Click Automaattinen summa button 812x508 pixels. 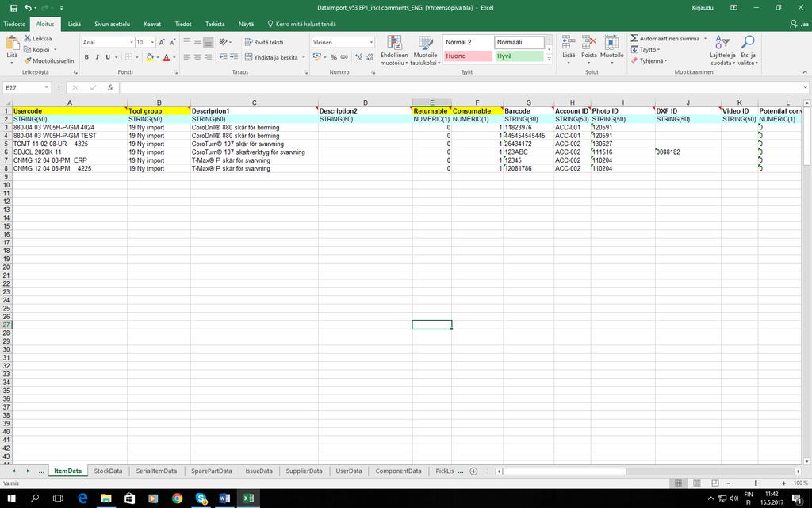(x=665, y=38)
